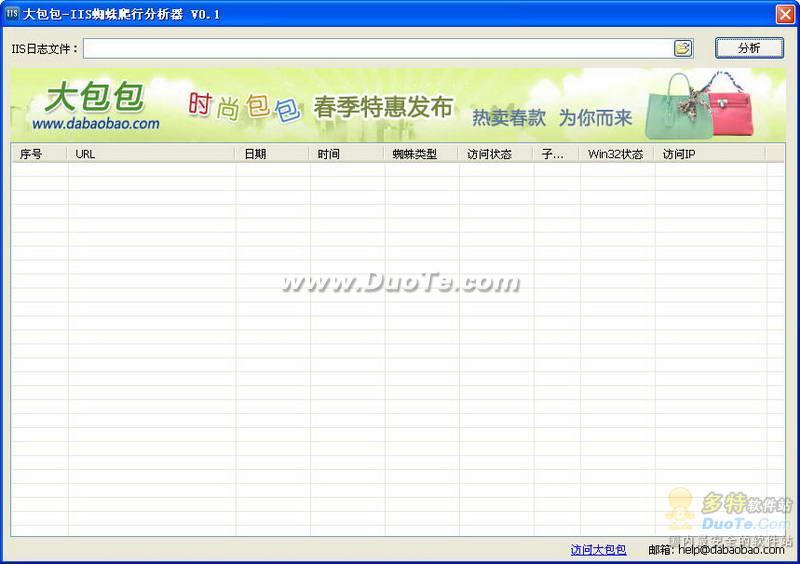
Task: Focus the IIS日志文件 path input field
Action: pos(378,48)
